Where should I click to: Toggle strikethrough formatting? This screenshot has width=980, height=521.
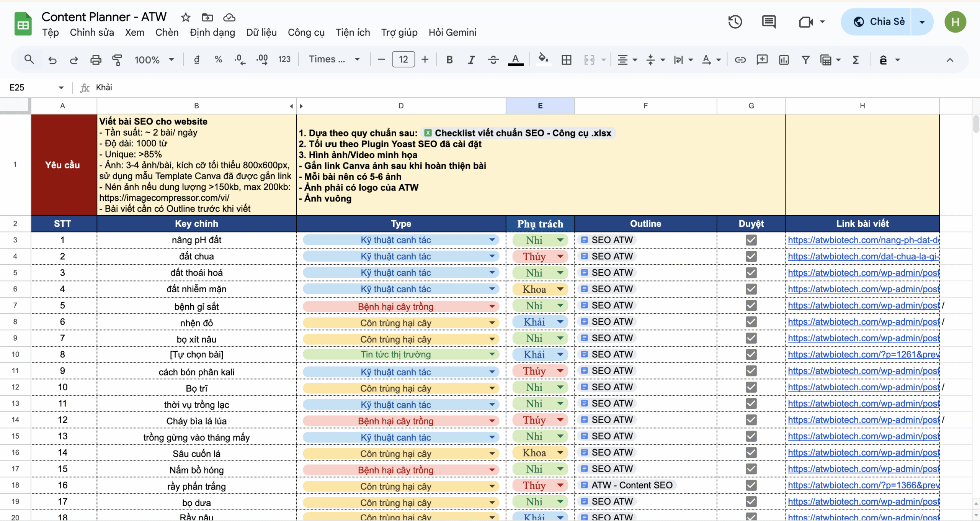pyautogui.click(x=493, y=60)
